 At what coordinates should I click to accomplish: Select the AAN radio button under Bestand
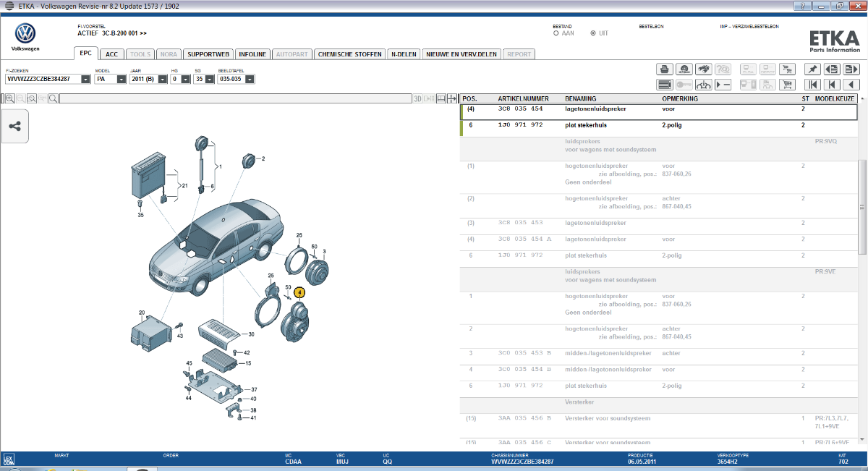556,33
